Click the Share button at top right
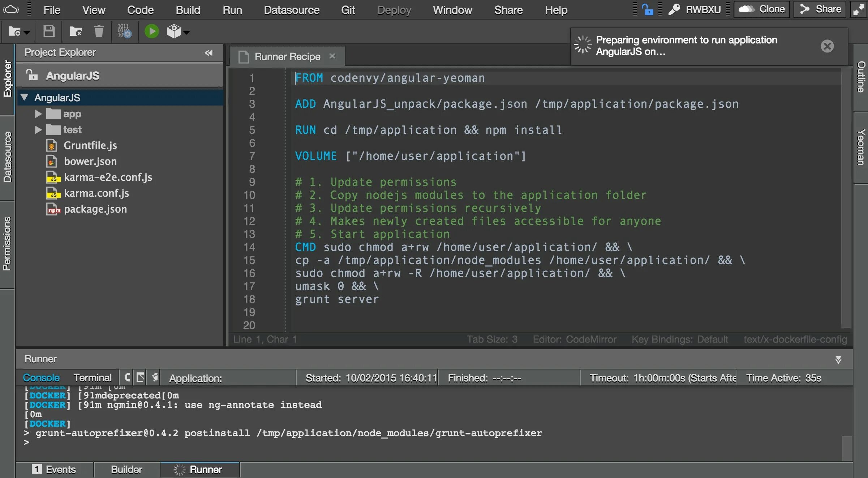The width and height of the screenshot is (868, 478). pyautogui.click(x=820, y=9)
